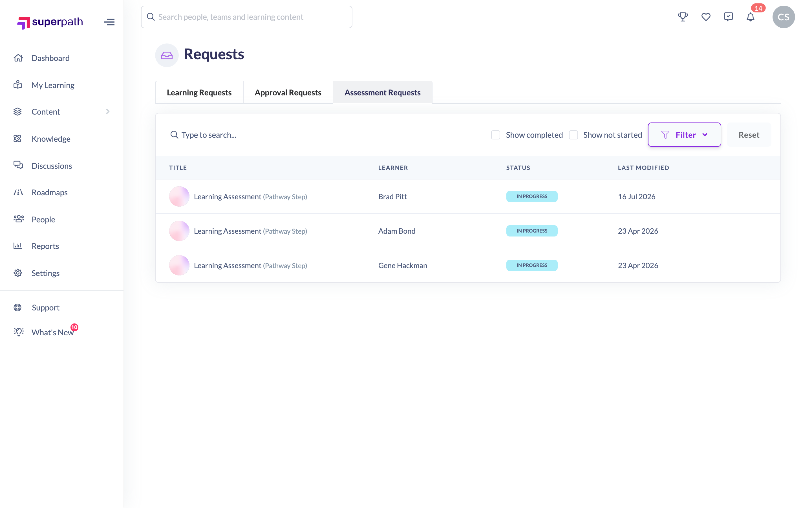Click the Title column header

pyautogui.click(x=178, y=168)
